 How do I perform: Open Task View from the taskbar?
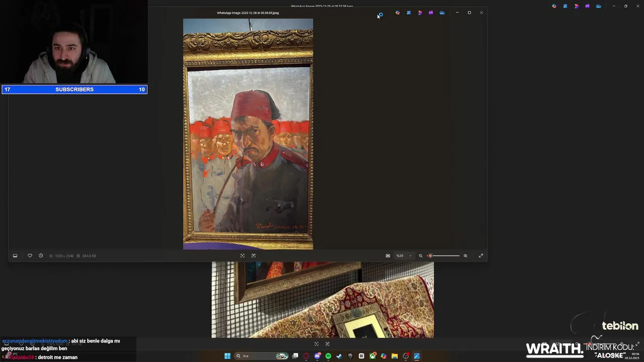pos(295,356)
